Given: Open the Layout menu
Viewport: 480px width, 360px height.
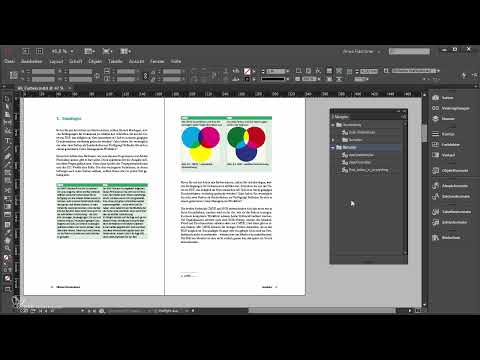Looking at the screenshot, I should (56, 61).
